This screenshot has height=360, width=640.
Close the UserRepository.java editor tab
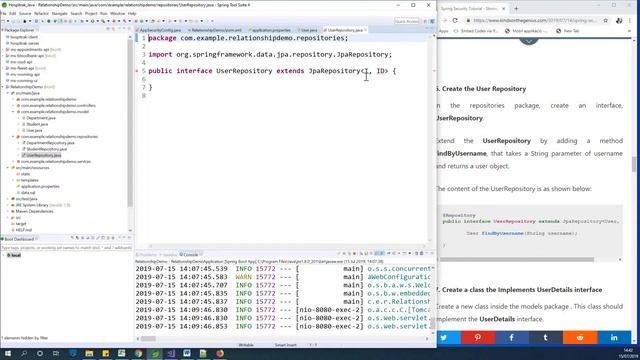click(365, 30)
